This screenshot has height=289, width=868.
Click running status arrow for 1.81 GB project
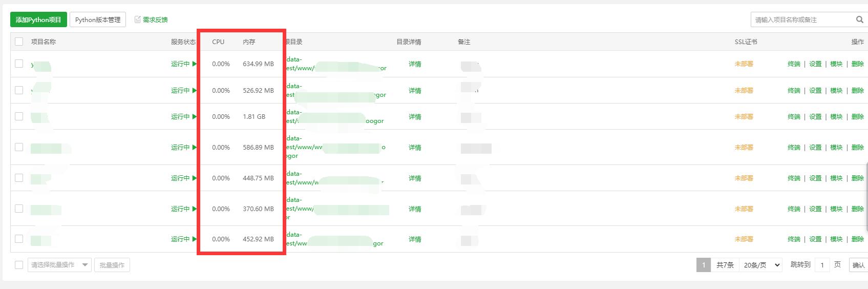point(194,117)
